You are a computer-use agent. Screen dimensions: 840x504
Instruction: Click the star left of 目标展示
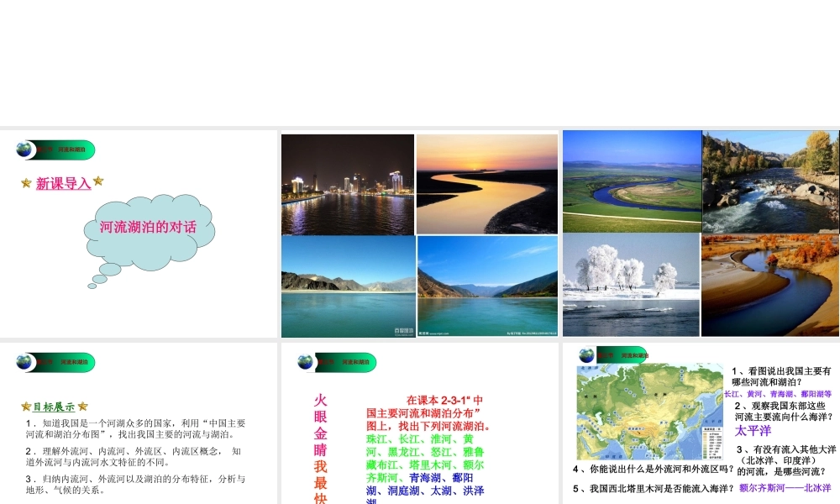pos(26,407)
